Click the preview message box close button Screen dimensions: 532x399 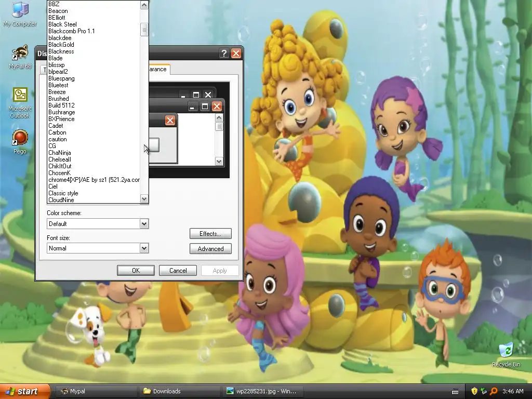click(170, 120)
